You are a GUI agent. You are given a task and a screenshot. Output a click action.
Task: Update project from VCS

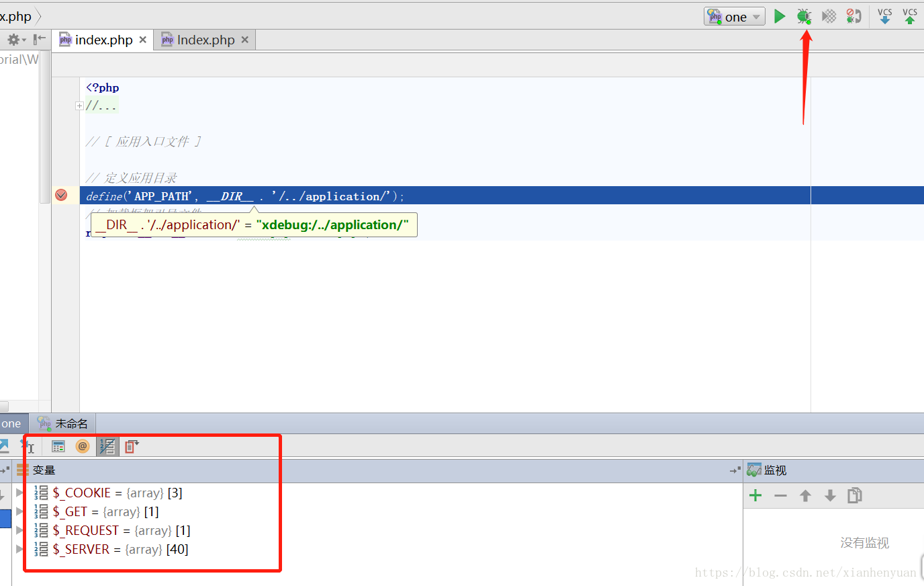[885, 16]
